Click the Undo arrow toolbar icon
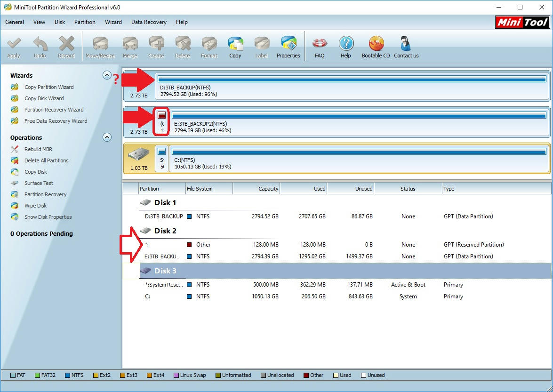 click(x=40, y=44)
